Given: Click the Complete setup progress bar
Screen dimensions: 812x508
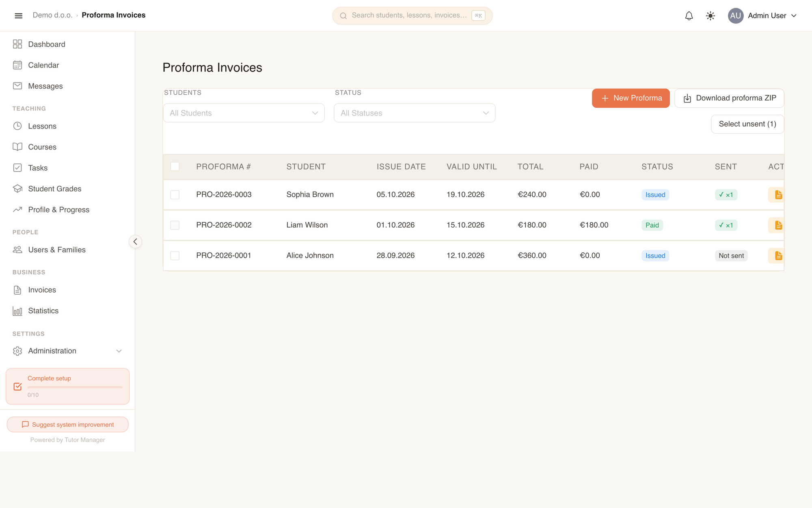Looking at the screenshot, I should 75,387.
